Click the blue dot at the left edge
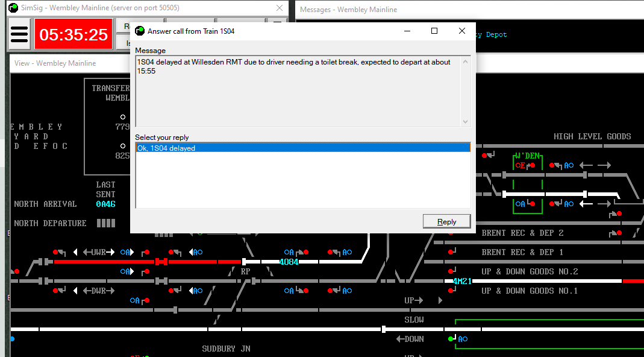This screenshot has height=357, width=644. [x=12, y=339]
